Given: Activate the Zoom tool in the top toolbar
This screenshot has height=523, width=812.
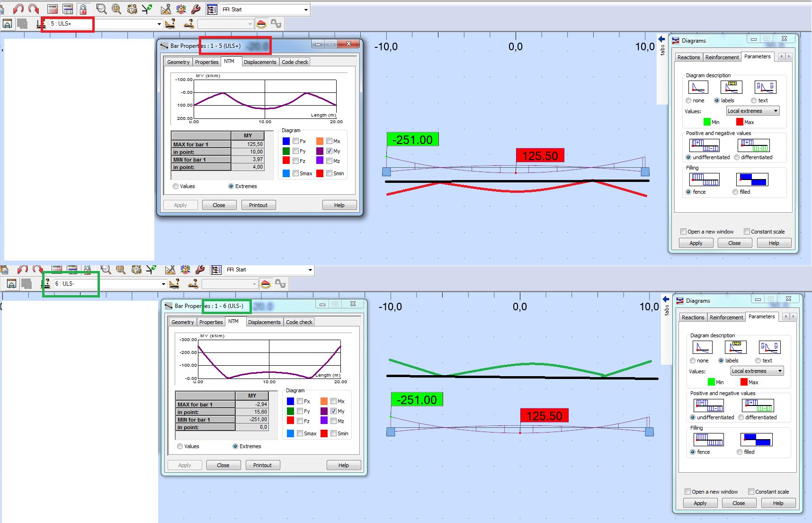Looking at the screenshot, I should tap(101, 9).
